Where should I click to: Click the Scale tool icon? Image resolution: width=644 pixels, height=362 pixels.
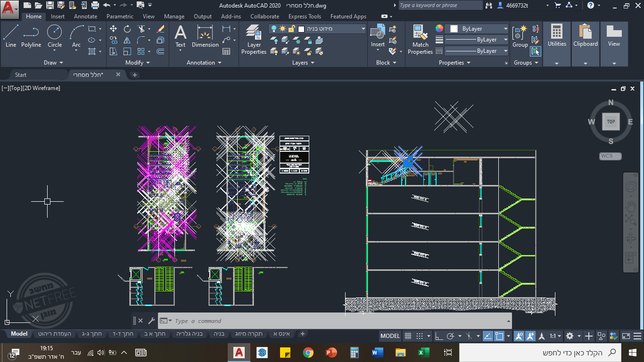pyautogui.click(x=127, y=51)
